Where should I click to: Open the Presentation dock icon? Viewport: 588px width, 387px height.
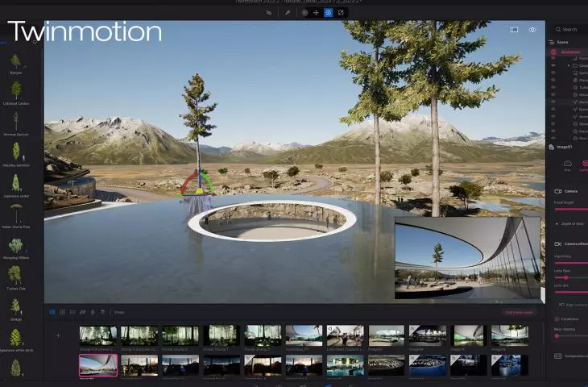pyautogui.click(x=102, y=312)
